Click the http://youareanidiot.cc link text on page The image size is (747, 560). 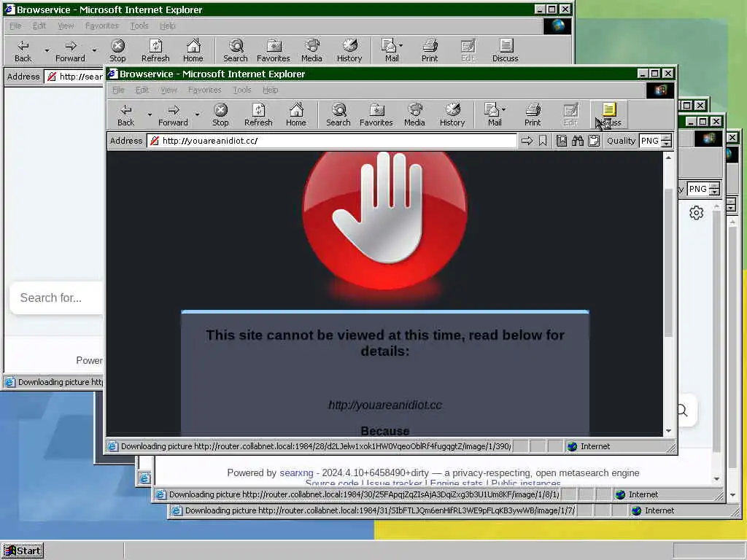[x=385, y=405]
